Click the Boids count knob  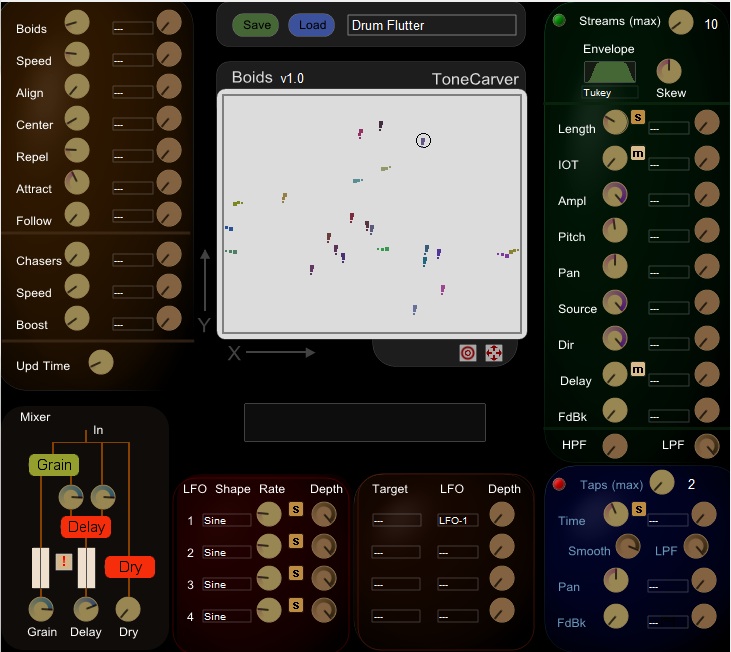pos(77,22)
